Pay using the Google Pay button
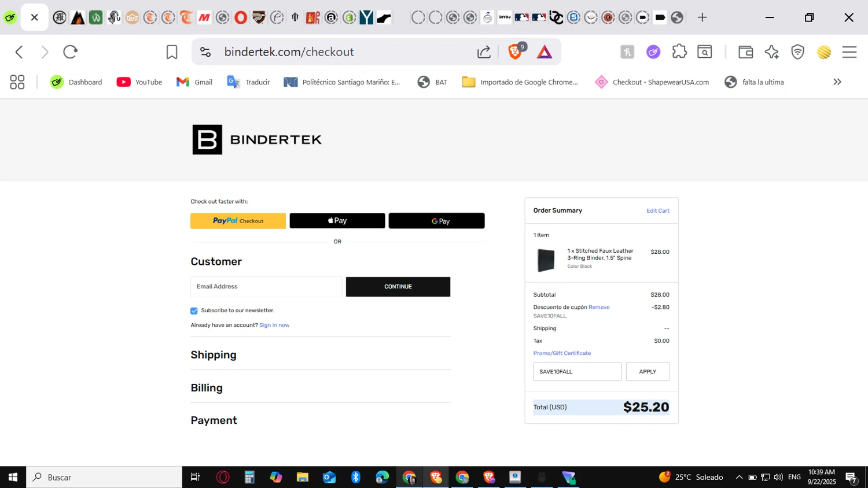 tap(436, 221)
